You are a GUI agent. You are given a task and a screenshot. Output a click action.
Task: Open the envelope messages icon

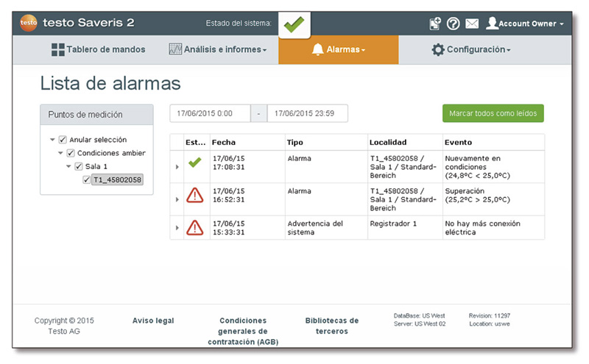tap(472, 24)
